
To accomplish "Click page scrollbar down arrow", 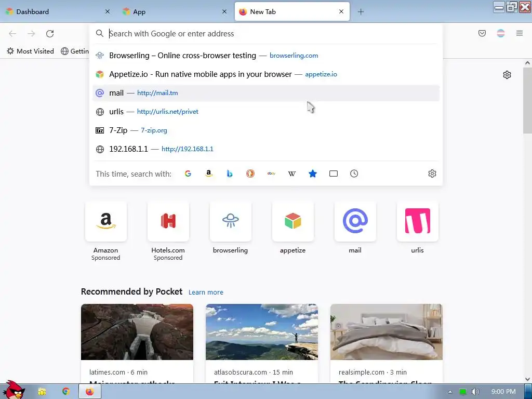I will 527,379.
